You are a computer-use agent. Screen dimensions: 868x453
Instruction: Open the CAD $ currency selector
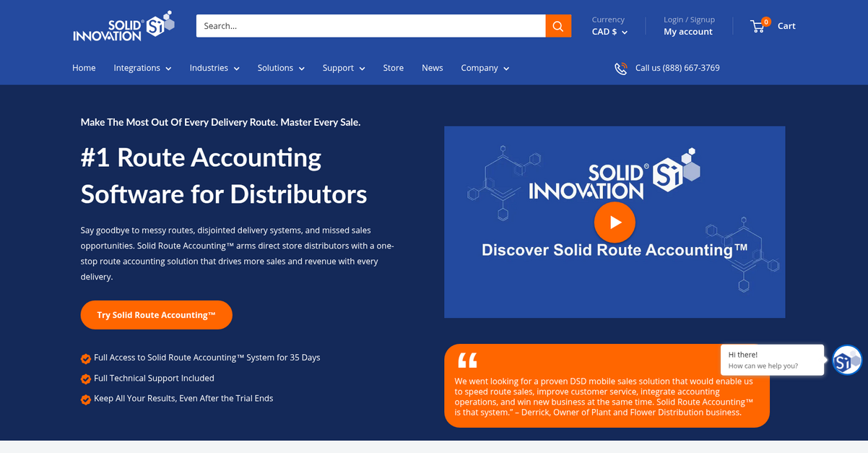[x=609, y=32]
